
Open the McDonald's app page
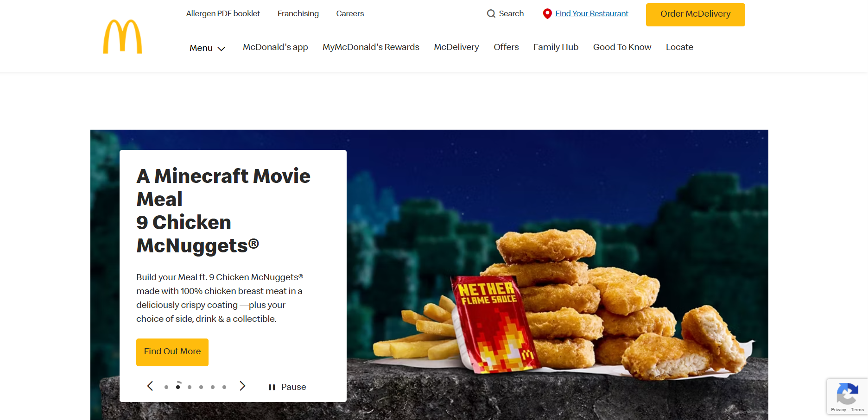point(275,47)
